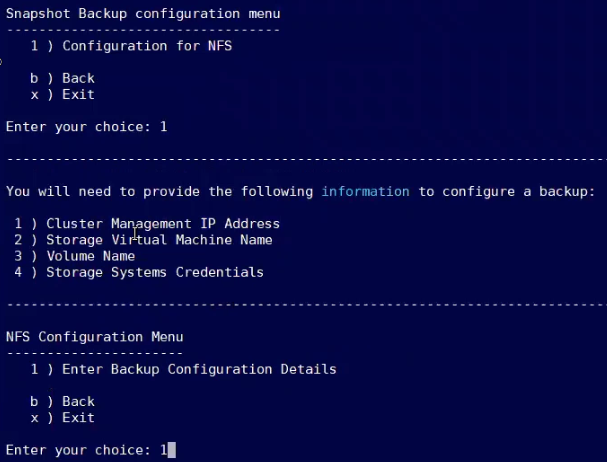Click dashed underline beneath Snapshot Backup heading
The height and width of the screenshot is (462, 607).
point(143,30)
